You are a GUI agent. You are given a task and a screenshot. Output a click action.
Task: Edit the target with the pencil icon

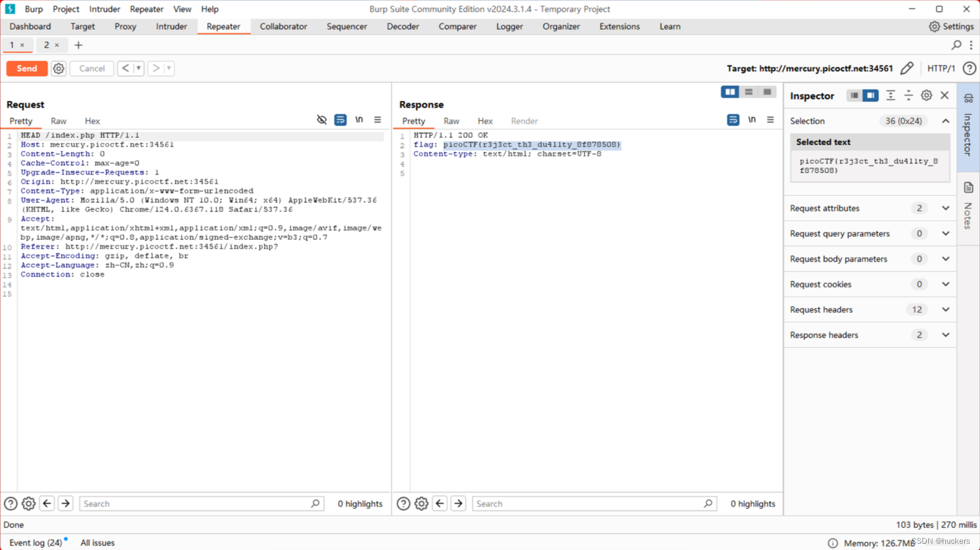pyautogui.click(x=907, y=68)
